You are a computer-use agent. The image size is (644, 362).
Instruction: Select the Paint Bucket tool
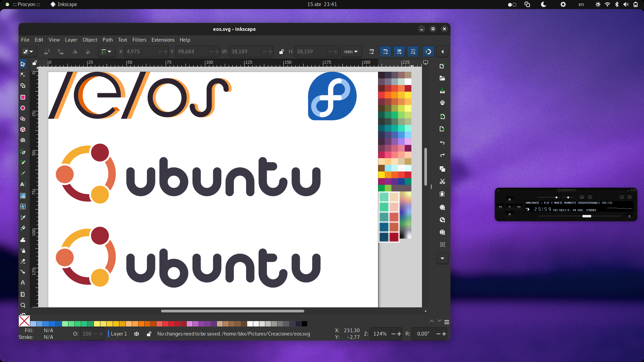pos(23,228)
